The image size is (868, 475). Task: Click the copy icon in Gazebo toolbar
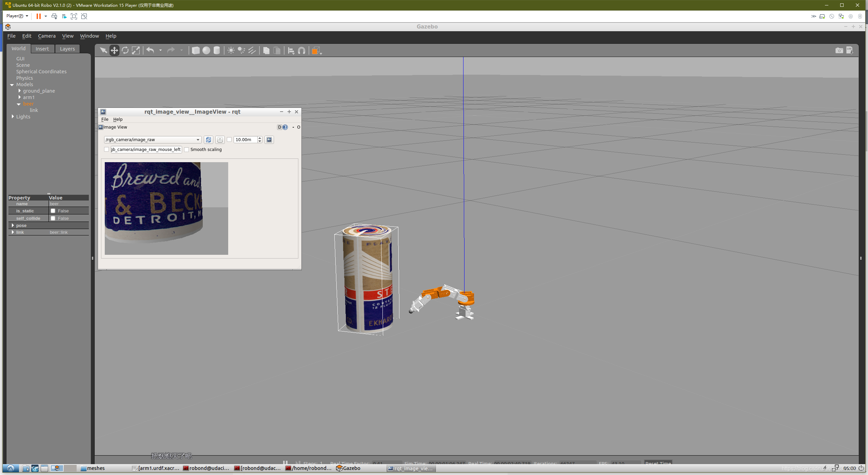pos(267,51)
